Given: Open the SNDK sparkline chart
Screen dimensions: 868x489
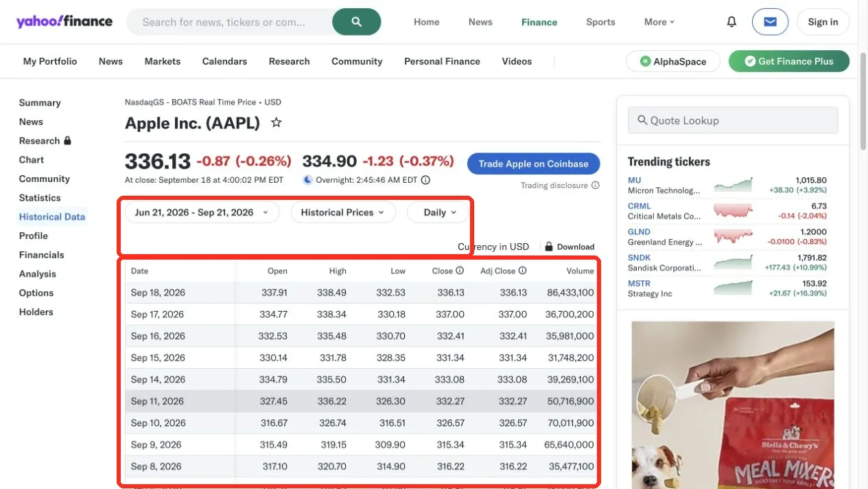Looking at the screenshot, I should pos(733,262).
